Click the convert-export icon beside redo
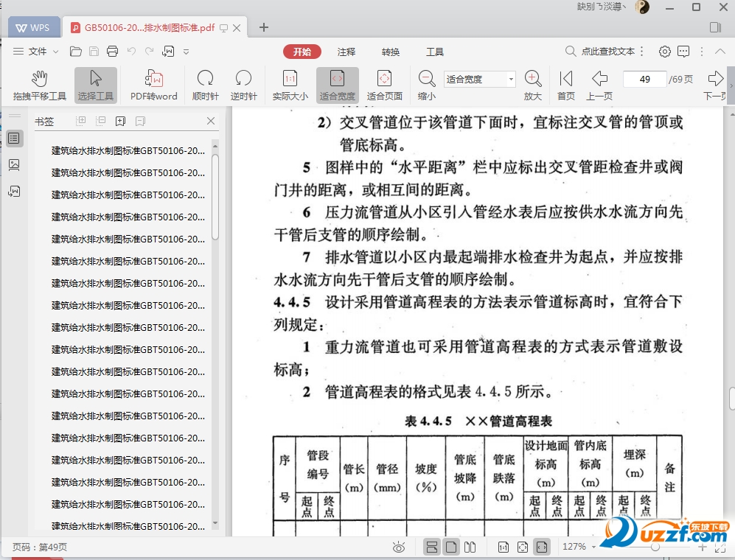The width and height of the screenshot is (735, 560). tap(168, 52)
